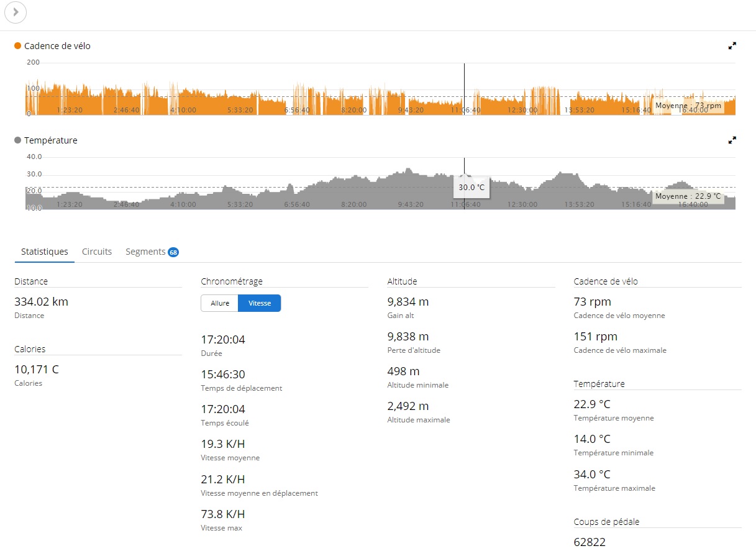The image size is (756, 551).
Task: Select the Allure pace option
Action: pos(220,303)
